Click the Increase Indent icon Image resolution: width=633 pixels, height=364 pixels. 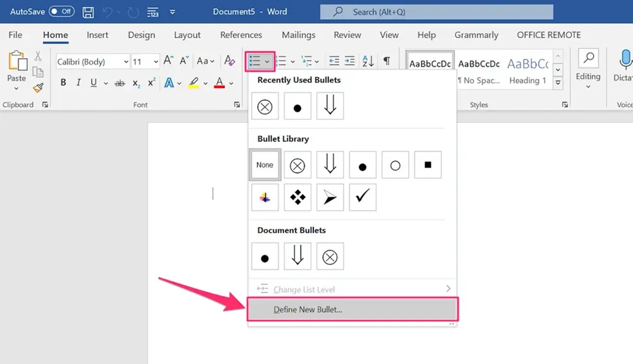pyautogui.click(x=350, y=61)
